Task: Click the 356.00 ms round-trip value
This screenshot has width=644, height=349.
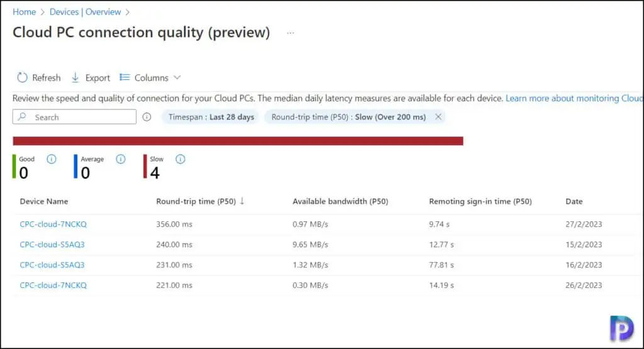Action: click(174, 224)
